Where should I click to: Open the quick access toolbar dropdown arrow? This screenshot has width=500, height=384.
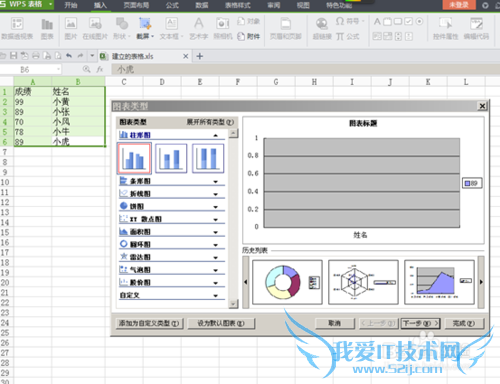[92, 56]
